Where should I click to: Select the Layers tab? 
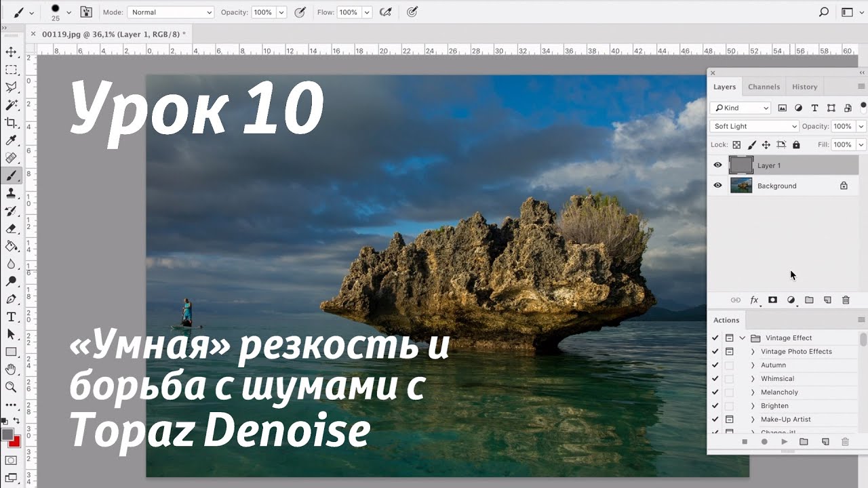point(724,87)
